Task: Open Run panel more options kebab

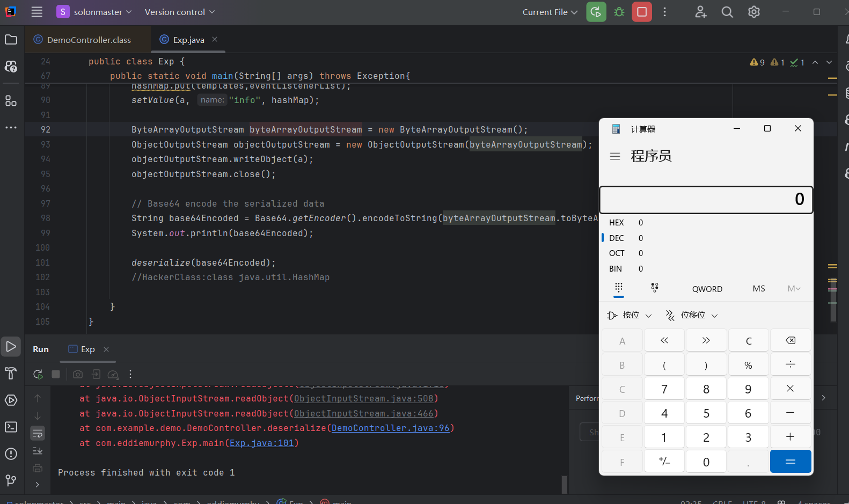Action: [130, 374]
